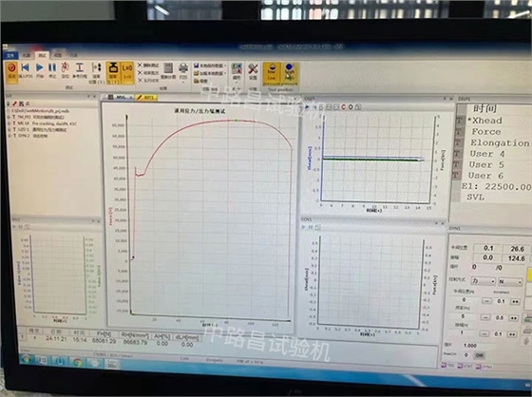This screenshot has width=532, height=397.
Task: Click the L=0 zero elongation icon
Action: click(127, 71)
